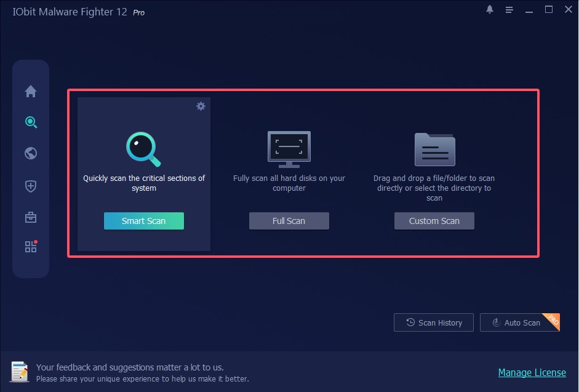Screen dimensions: 579x392
Task: Launch the Custom Scan
Action: pyautogui.click(x=434, y=221)
